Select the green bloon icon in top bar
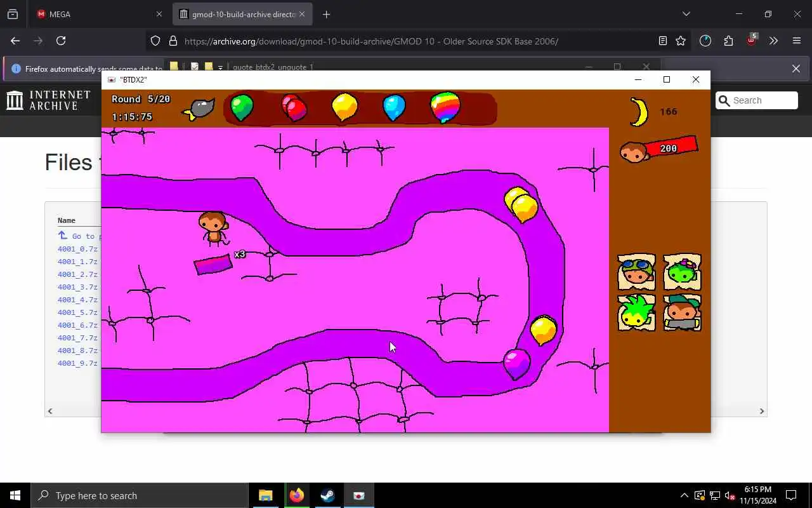Screen dimensions: 812x508 (242, 107)
